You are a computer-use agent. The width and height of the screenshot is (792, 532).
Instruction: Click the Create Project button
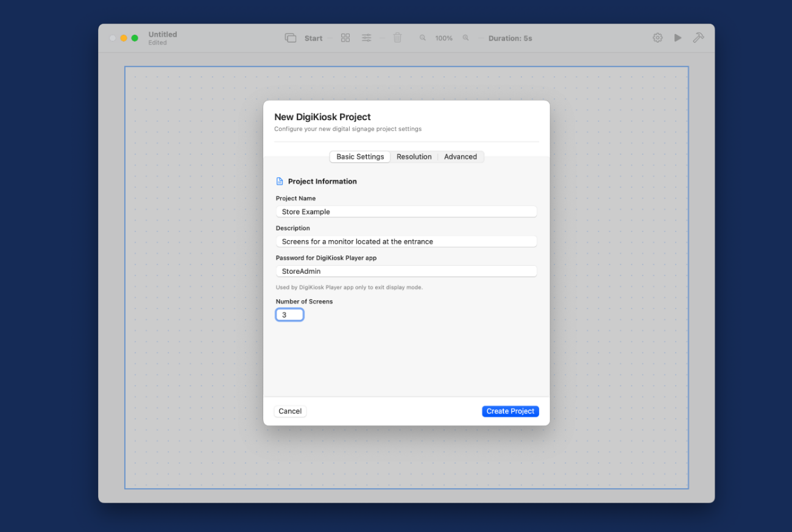(510, 411)
